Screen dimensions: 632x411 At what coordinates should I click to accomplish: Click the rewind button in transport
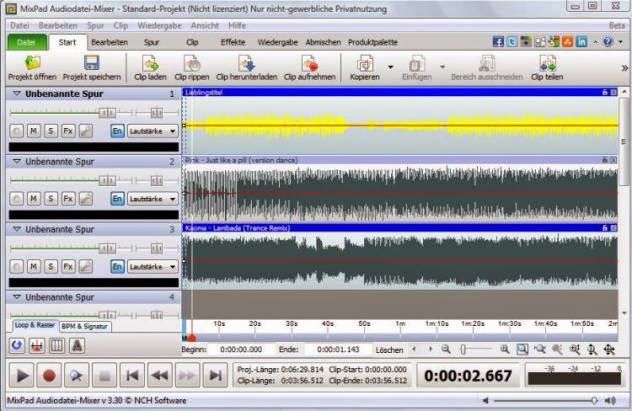pos(160,376)
